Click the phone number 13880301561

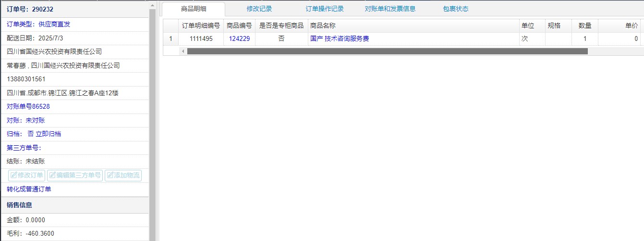tap(26, 79)
